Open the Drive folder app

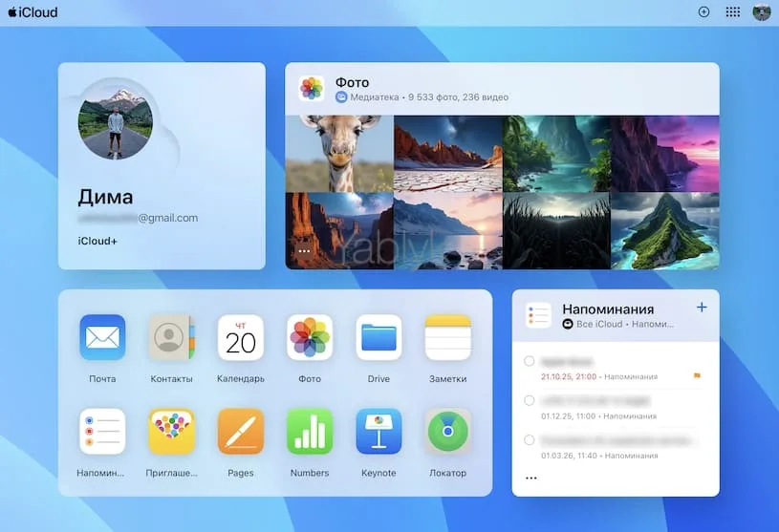tap(379, 337)
